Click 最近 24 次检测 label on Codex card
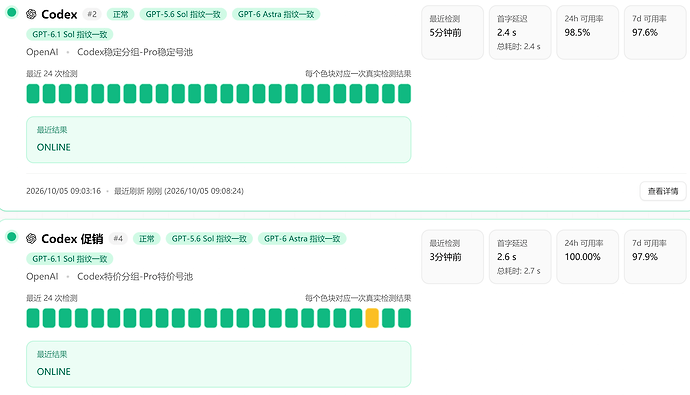Viewport: 690px width, 395px height. [51, 73]
